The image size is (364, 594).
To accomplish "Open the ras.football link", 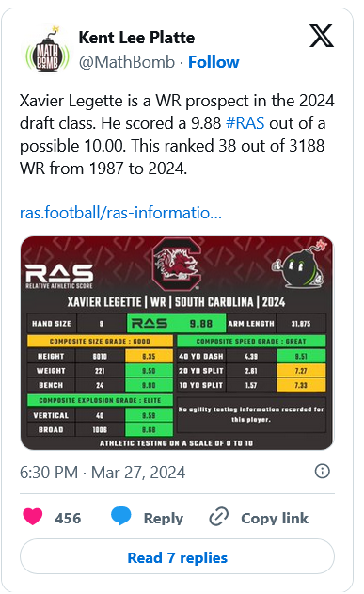I will click(x=120, y=213).
